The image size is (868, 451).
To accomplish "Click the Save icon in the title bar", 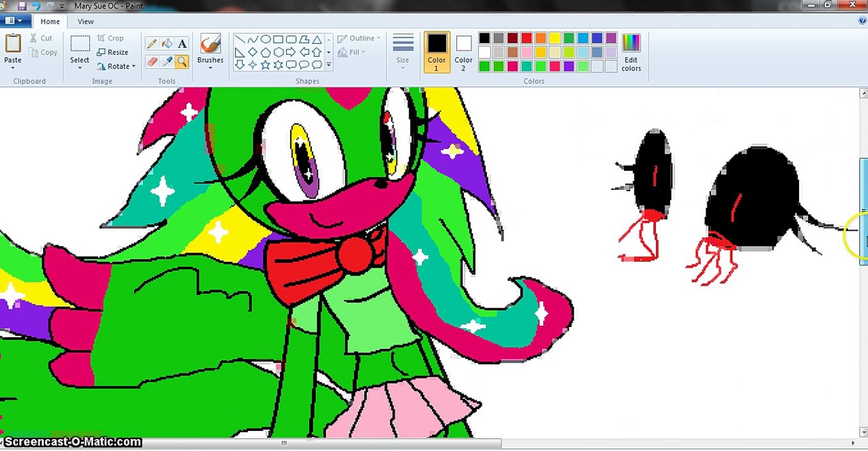I will [22, 6].
